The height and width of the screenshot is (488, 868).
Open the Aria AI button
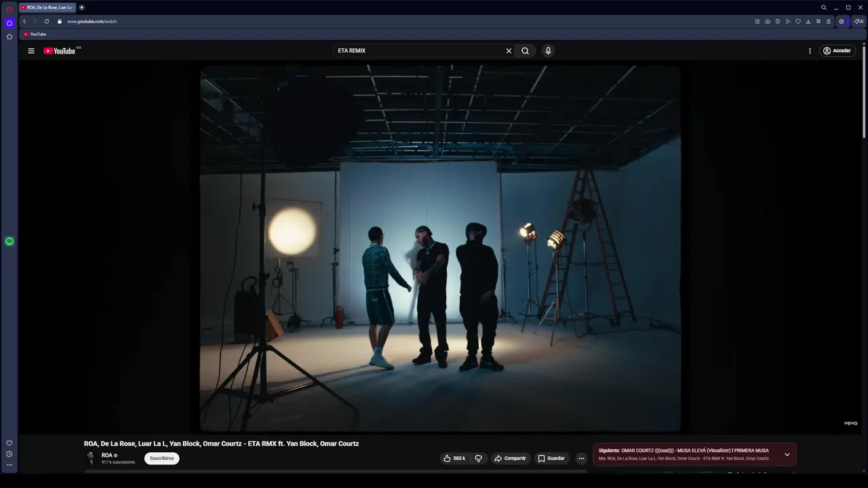pos(859,21)
